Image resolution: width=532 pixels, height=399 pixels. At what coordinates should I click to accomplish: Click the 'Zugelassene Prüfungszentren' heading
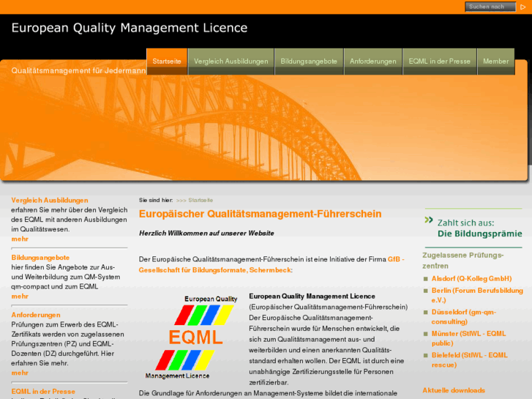(x=462, y=261)
